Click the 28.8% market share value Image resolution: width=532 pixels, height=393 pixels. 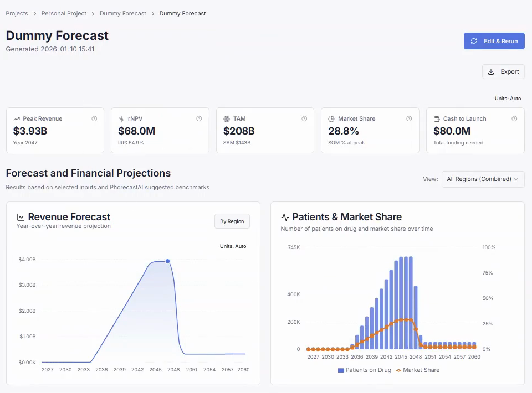point(344,131)
